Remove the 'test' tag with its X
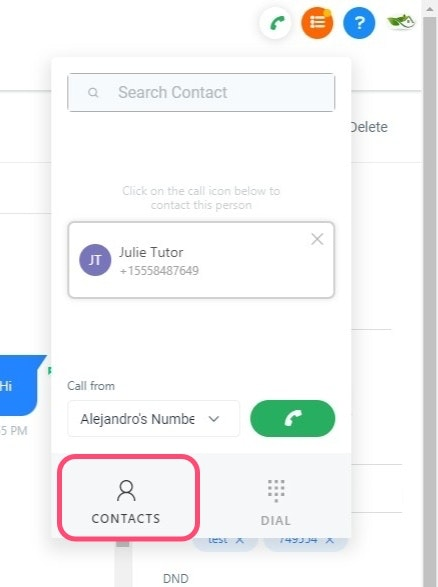Viewport: 438px width, 587px height. (x=240, y=540)
